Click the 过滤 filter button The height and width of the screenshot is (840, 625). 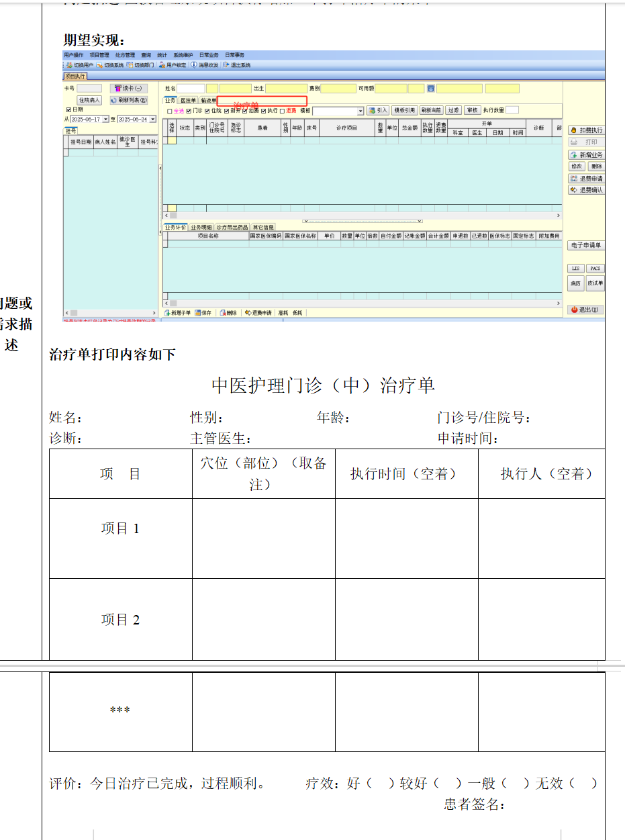click(454, 110)
